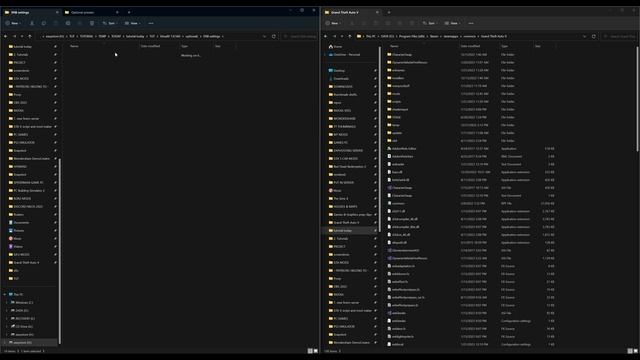Viewport: 640px width, 360px height.
Task: Go back using the arrow in ENB settings window
Action: pos(6,36)
